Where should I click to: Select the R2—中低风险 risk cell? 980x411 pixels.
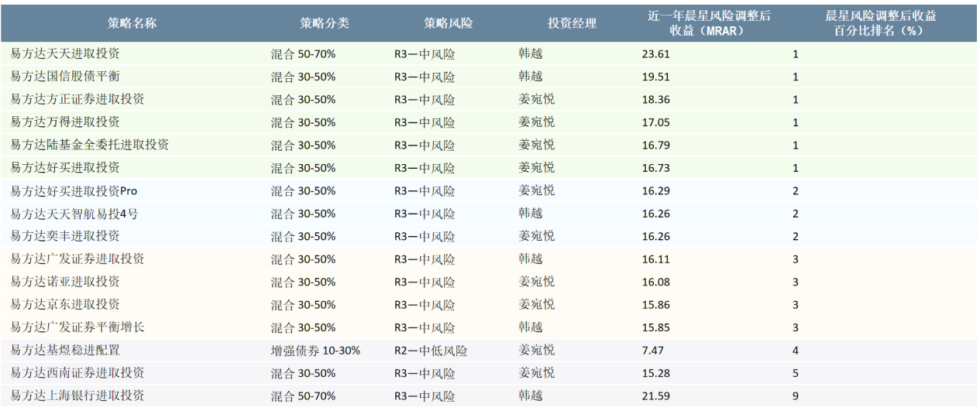[431, 351]
